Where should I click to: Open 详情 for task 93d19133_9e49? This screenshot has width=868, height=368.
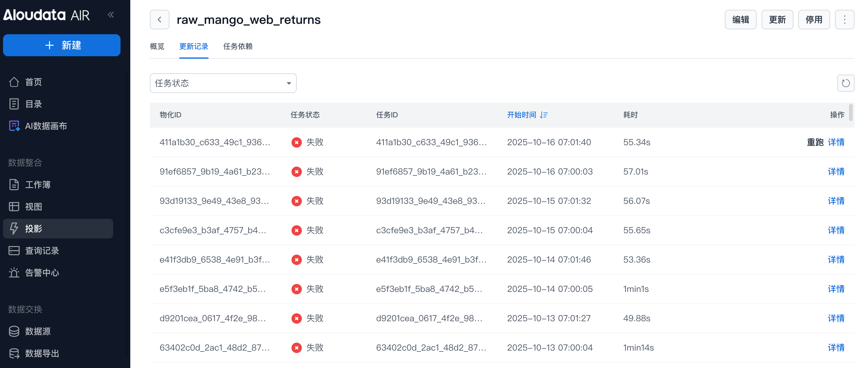click(x=836, y=201)
